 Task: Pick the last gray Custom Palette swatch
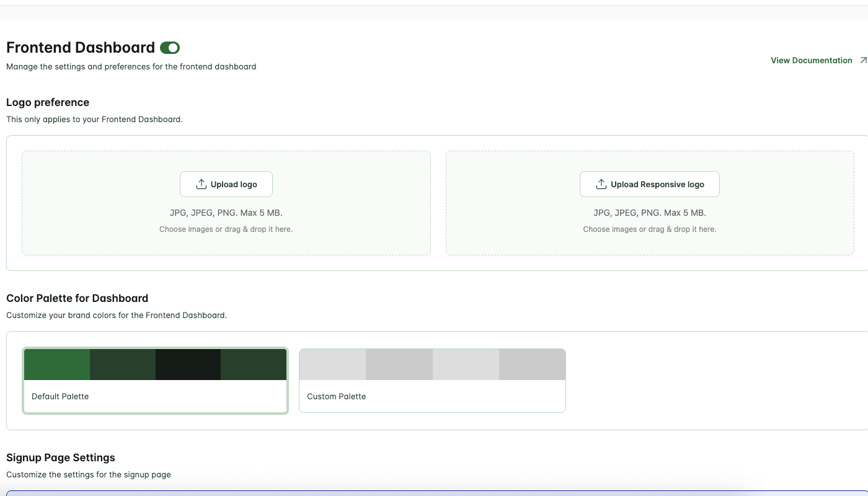coord(532,365)
